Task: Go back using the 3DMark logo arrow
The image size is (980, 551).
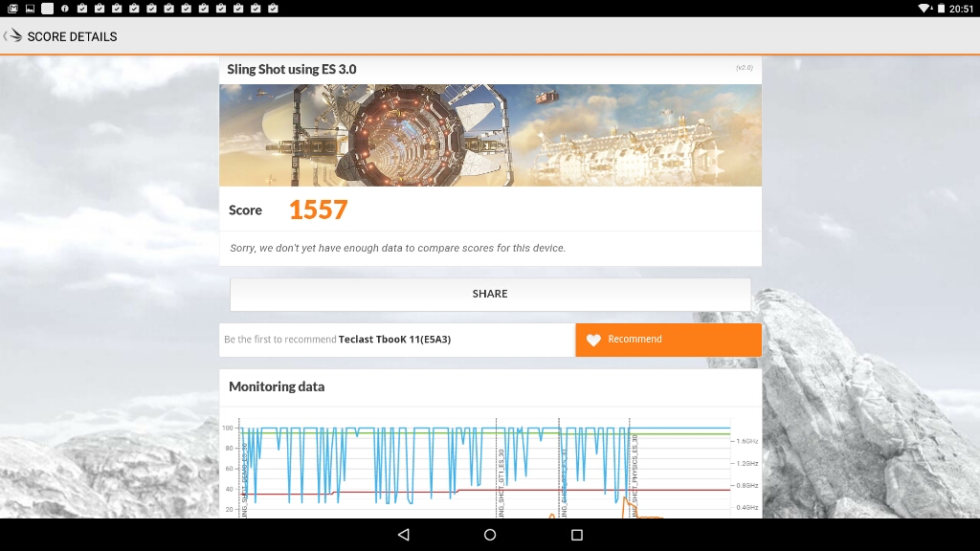Action: (x=12, y=36)
